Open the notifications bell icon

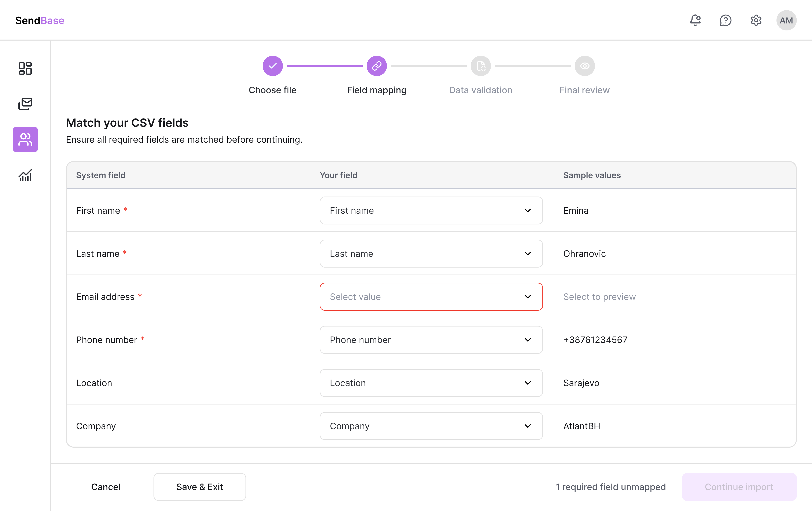point(695,20)
